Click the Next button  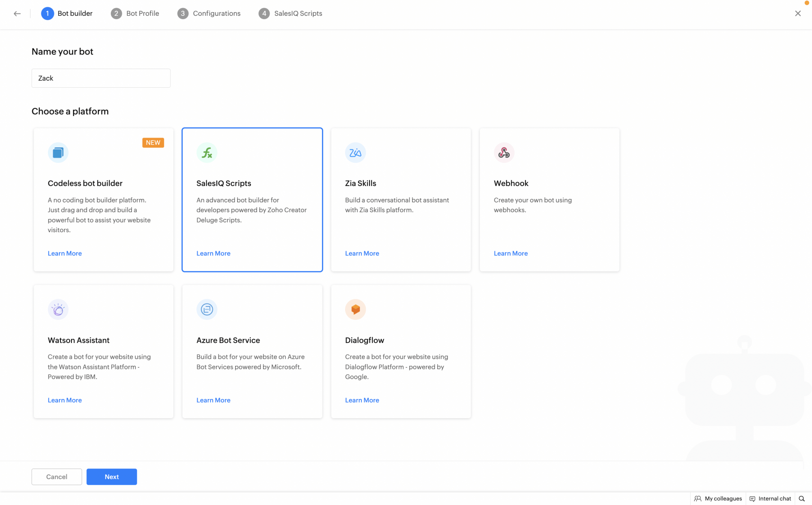pyautogui.click(x=112, y=477)
